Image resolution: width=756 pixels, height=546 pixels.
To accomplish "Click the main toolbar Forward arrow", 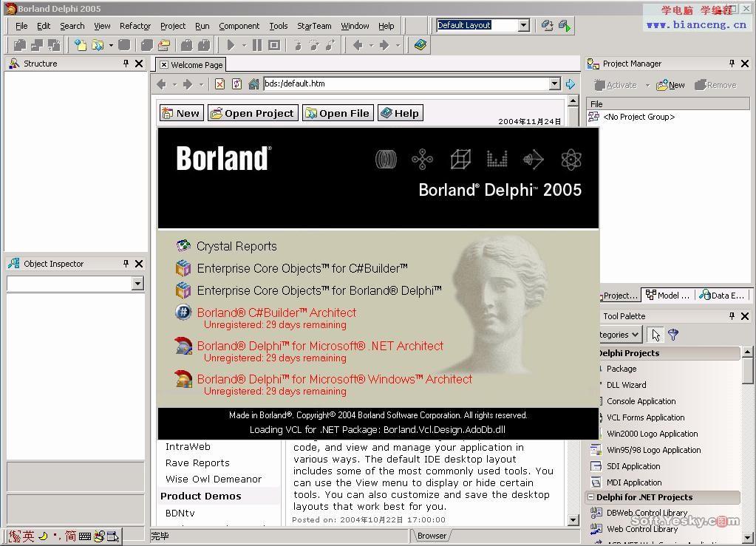I will tap(384, 45).
